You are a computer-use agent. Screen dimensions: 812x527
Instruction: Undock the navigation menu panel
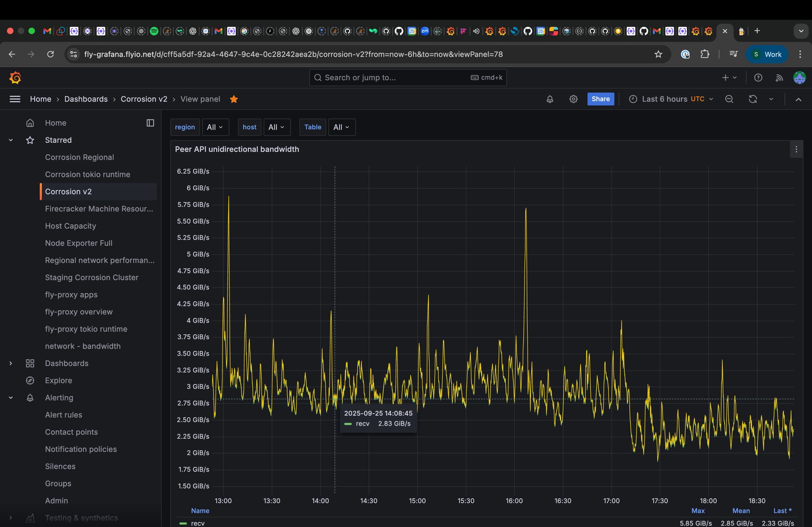click(x=150, y=123)
